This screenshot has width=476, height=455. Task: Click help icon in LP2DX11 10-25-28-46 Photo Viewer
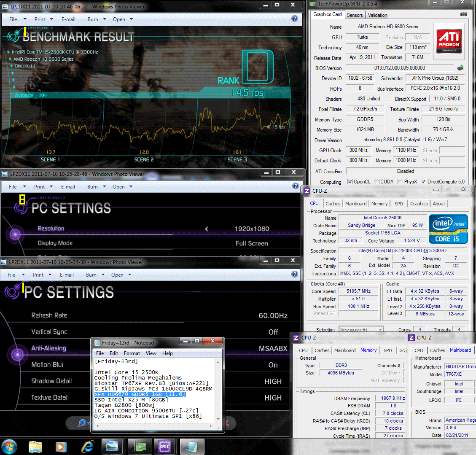(x=295, y=186)
